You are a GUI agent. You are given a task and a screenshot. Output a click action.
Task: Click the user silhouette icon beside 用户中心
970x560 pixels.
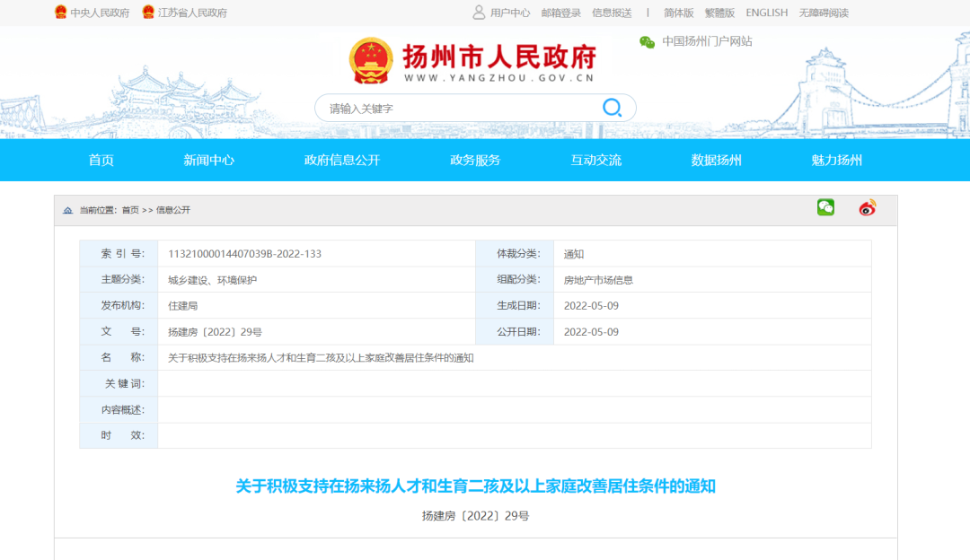[477, 13]
